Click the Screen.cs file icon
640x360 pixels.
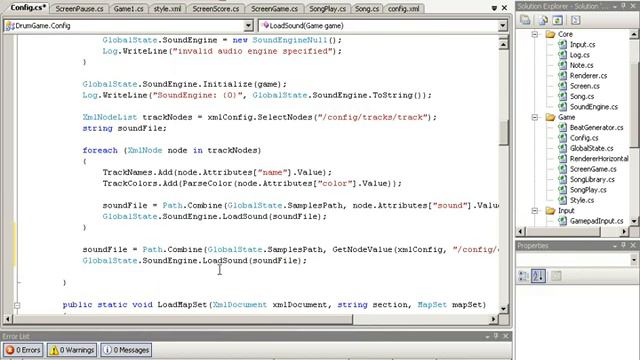pyautogui.click(x=562, y=86)
